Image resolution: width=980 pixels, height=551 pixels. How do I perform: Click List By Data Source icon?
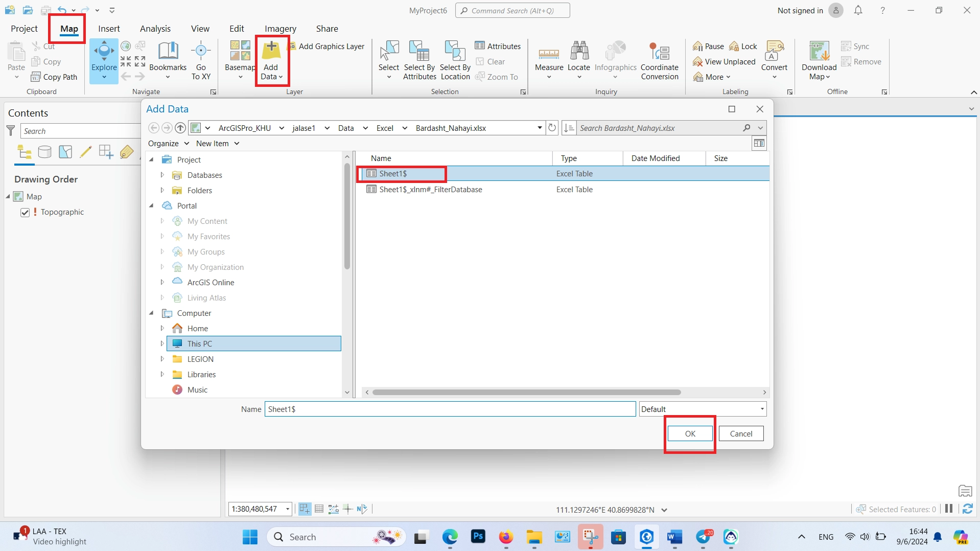[x=45, y=152]
